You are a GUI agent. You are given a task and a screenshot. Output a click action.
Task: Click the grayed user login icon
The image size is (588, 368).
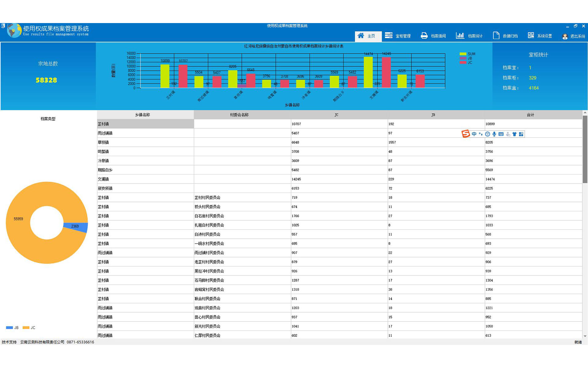(508, 134)
